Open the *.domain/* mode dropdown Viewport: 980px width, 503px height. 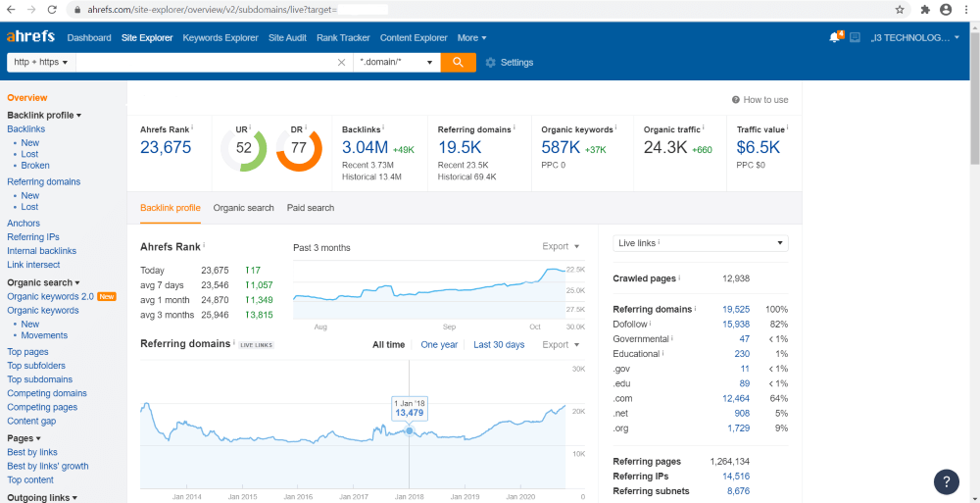pos(396,63)
